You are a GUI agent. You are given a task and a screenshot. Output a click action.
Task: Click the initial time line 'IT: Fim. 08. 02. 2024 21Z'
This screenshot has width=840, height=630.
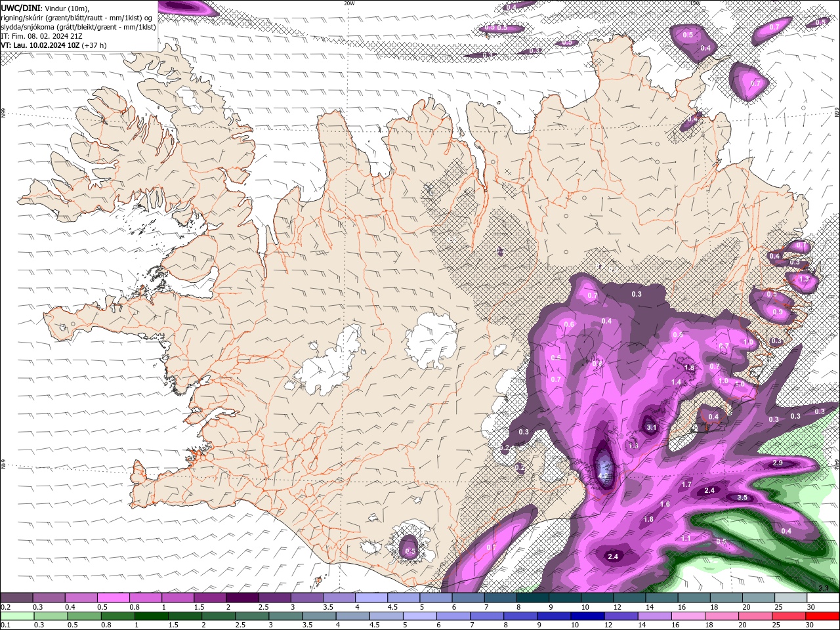point(41,36)
